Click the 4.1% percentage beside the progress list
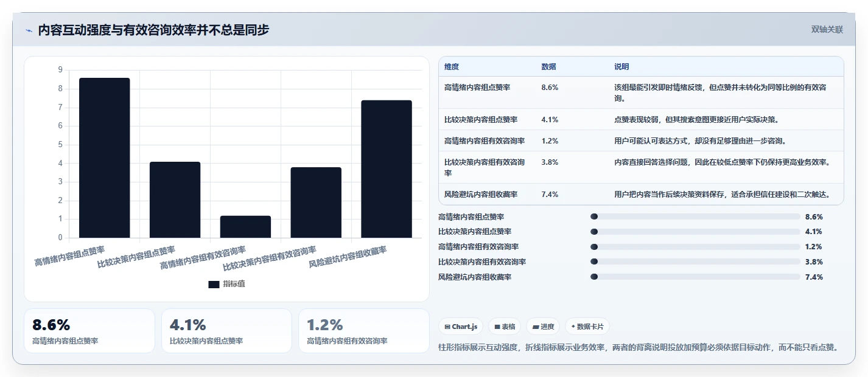The width and height of the screenshot is (868, 377). click(814, 232)
